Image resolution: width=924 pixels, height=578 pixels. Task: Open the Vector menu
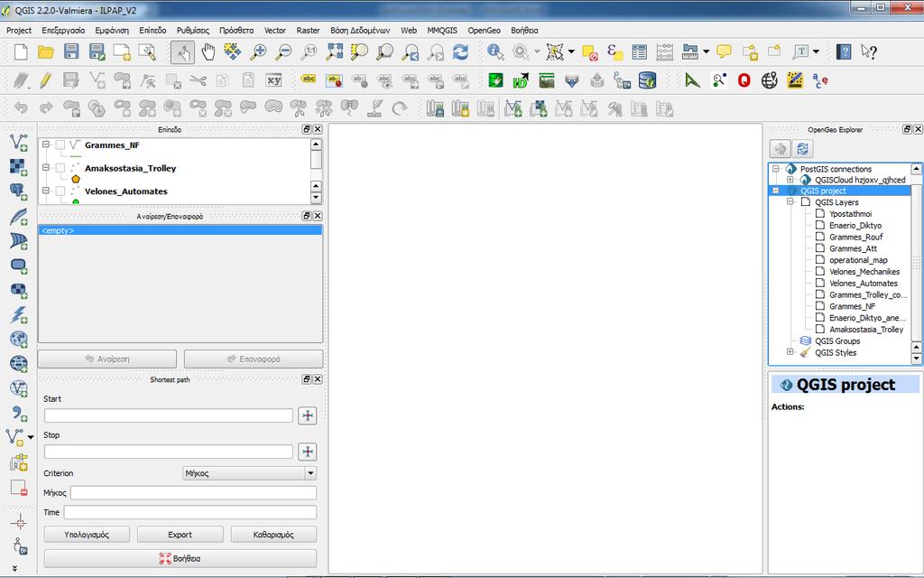(x=274, y=30)
